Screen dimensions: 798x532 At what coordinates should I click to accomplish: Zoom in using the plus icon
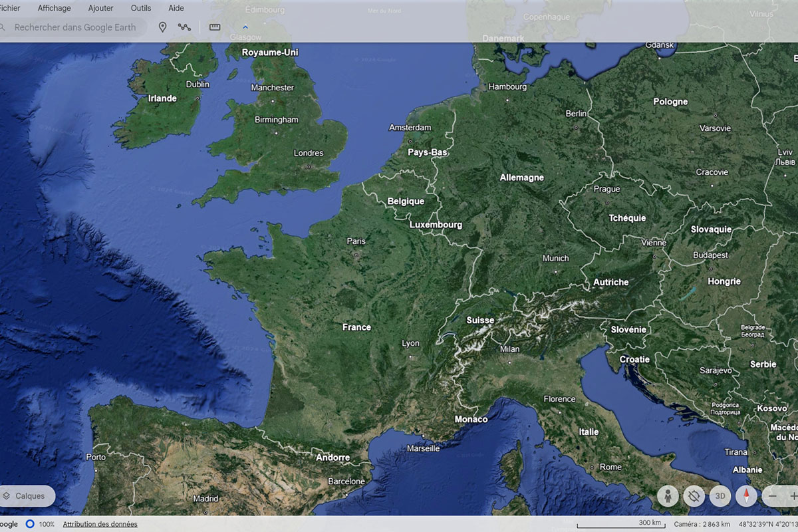pos(794,495)
